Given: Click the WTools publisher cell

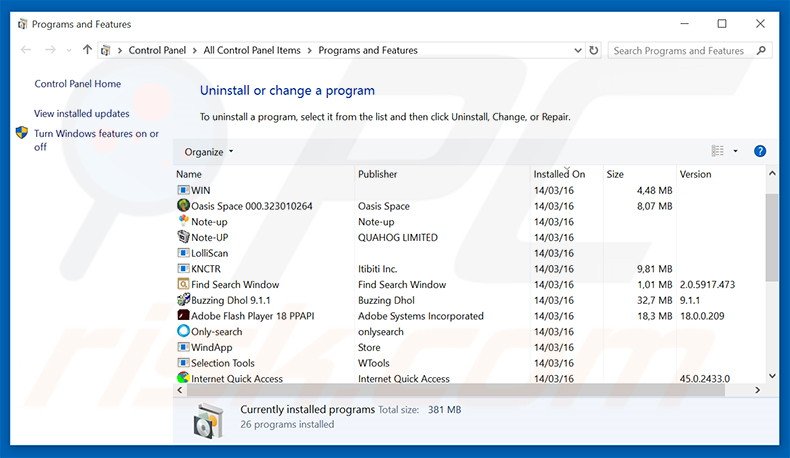Looking at the screenshot, I should [373, 363].
